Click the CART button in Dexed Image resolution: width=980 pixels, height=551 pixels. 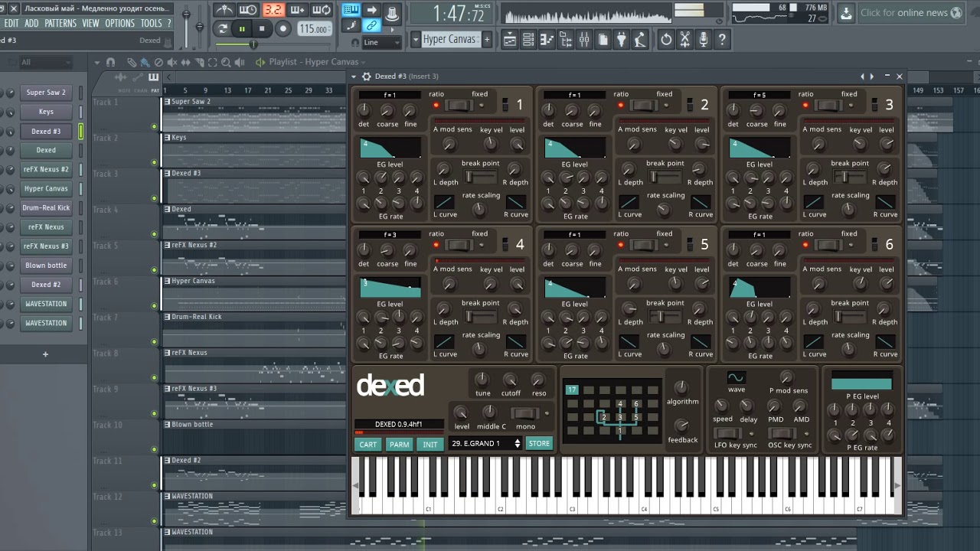tap(368, 445)
